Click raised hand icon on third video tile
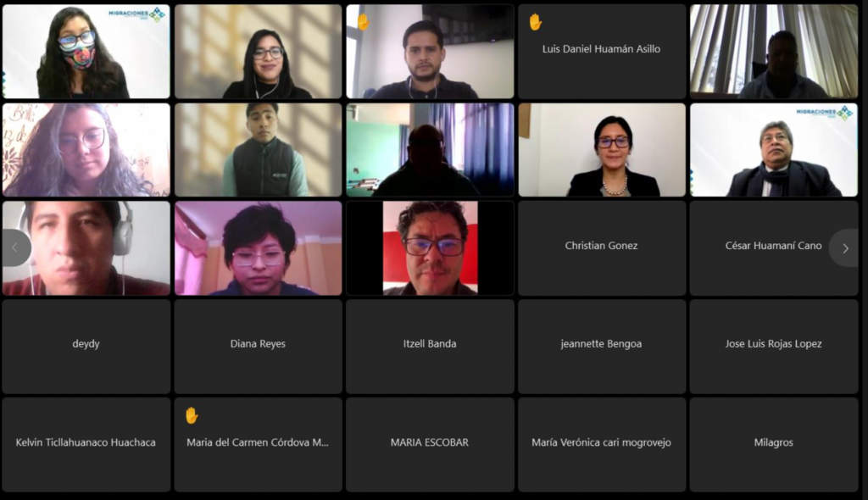 [x=363, y=21]
